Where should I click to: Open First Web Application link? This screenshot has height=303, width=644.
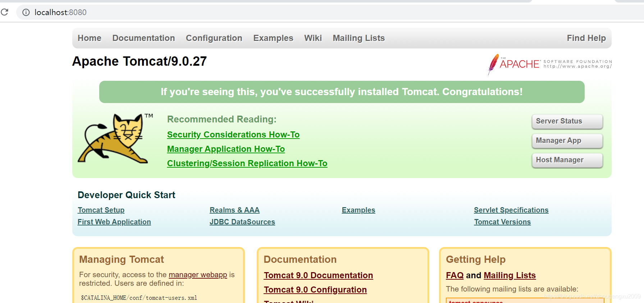pos(114,222)
